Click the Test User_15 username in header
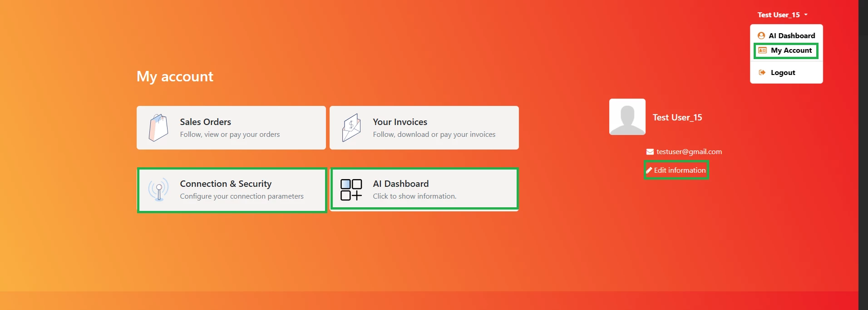This screenshot has height=310, width=868. pyautogui.click(x=778, y=15)
